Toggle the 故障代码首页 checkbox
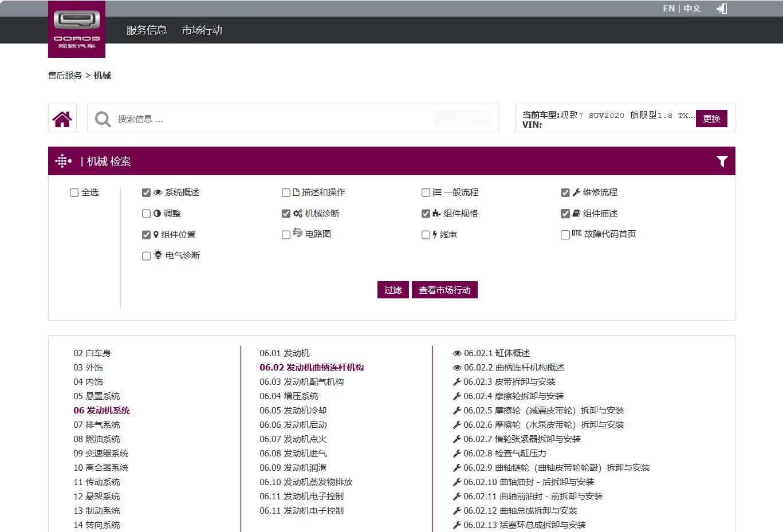The width and height of the screenshot is (783, 532). [565, 235]
